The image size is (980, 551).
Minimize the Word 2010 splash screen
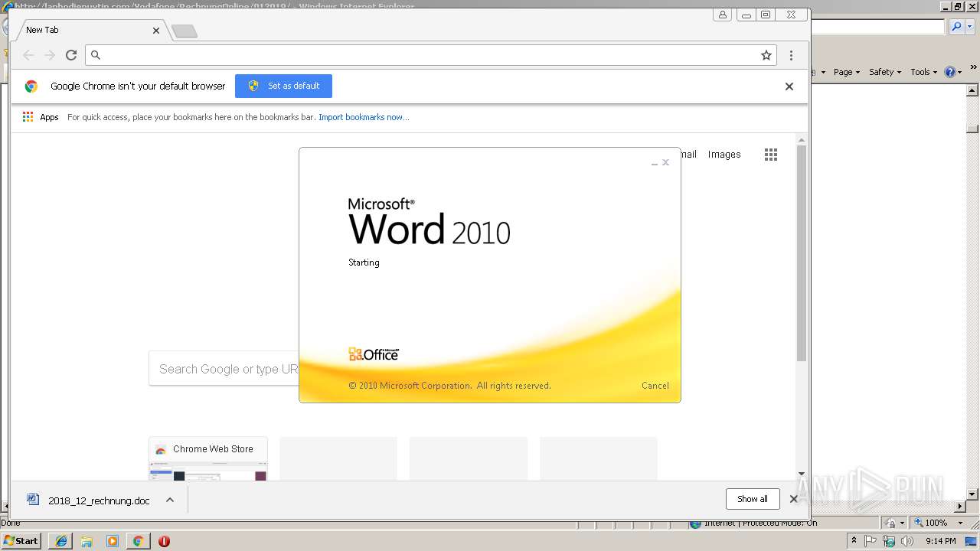tap(655, 163)
